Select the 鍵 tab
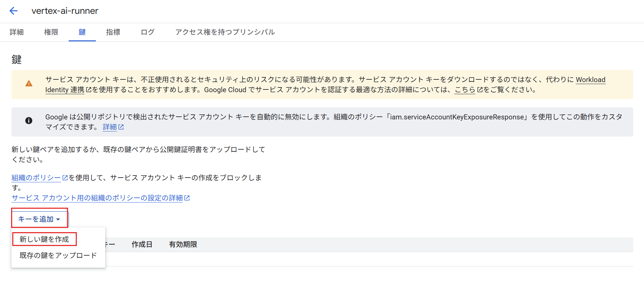The image size is (644, 295). coord(82,32)
